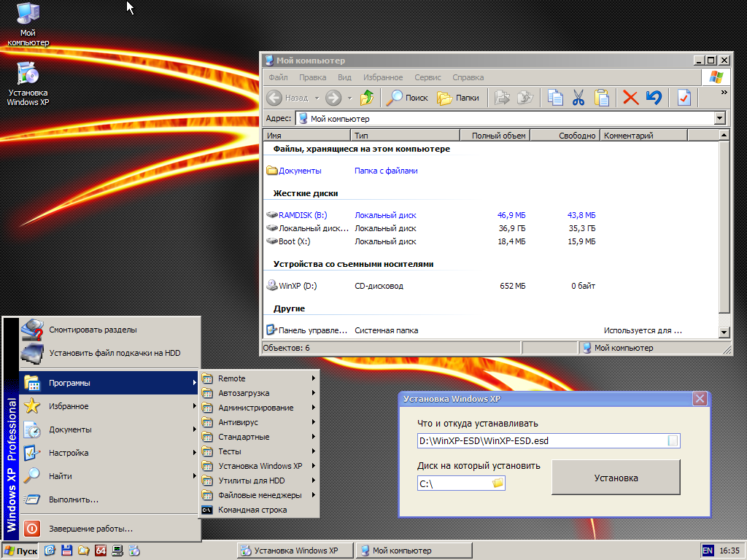Open Forward button history dropdown arrow
747x560 pixels.
pyautogui.click(x=349, y=98)
